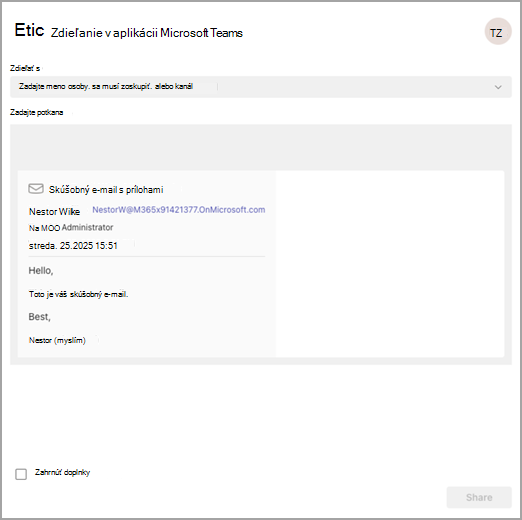The height and width of the screenshot is (520, 522).
Task: Open the NestorW@M365x91421377.OnMicrosoft.com link
Action: click(179, 210)
